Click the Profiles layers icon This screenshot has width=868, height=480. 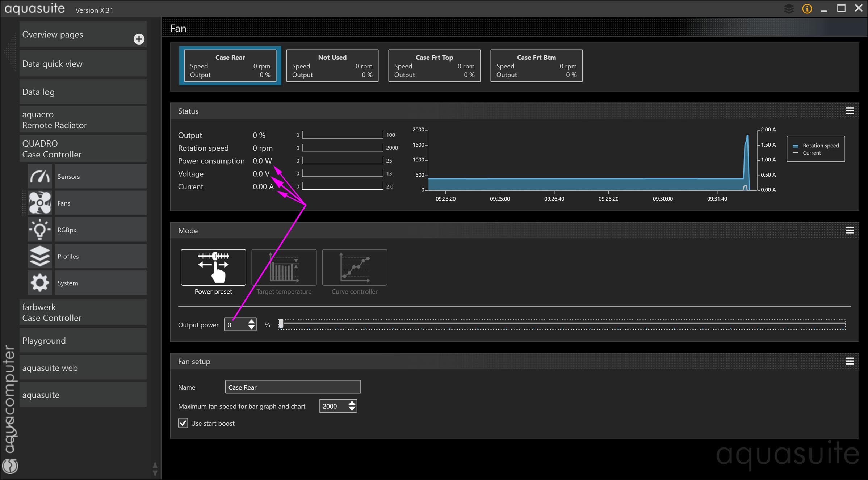[40, 256]
